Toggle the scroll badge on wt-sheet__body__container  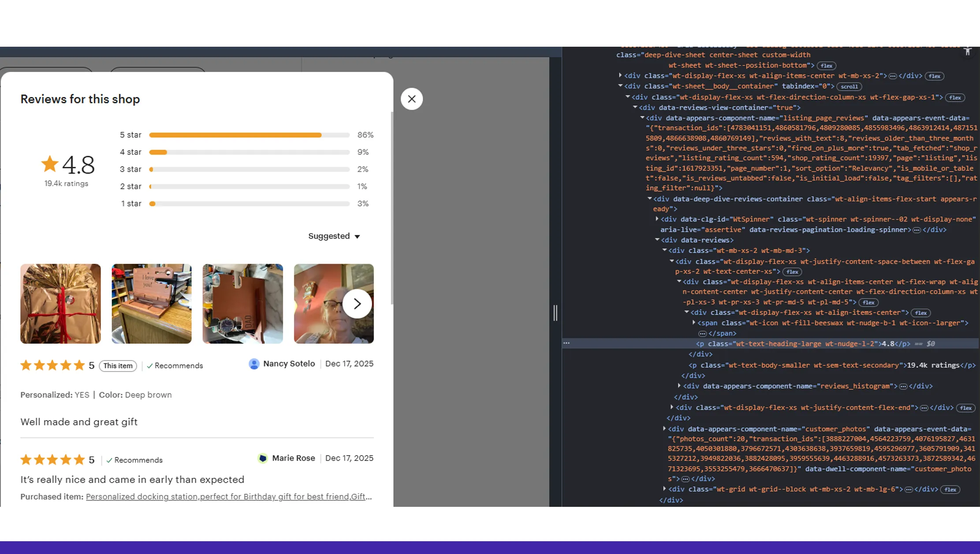pos(849,86)
